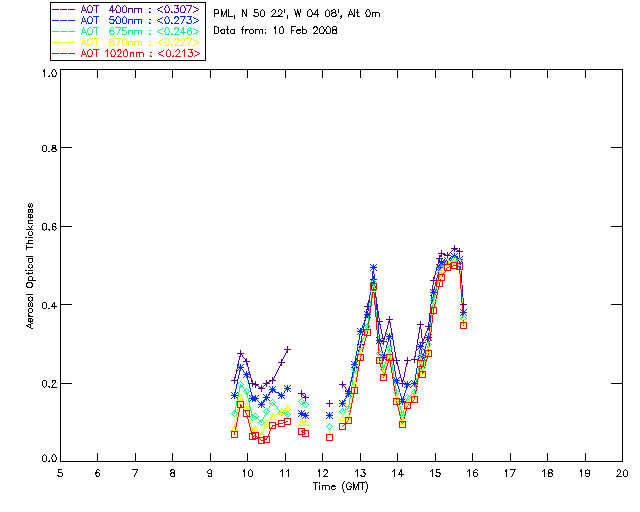Click the isolated purple plus marker near 12.2 hours
Viewport: 640px width, 512px height.
(329, 403)
